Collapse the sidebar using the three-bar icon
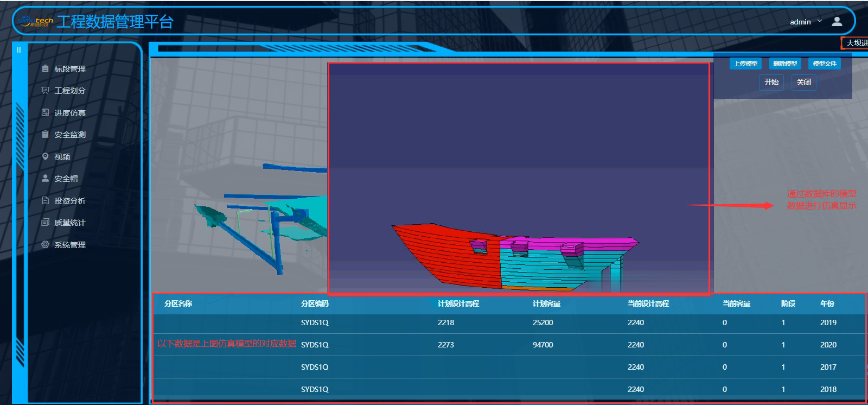The image size is (868, 405). point(19,50)
